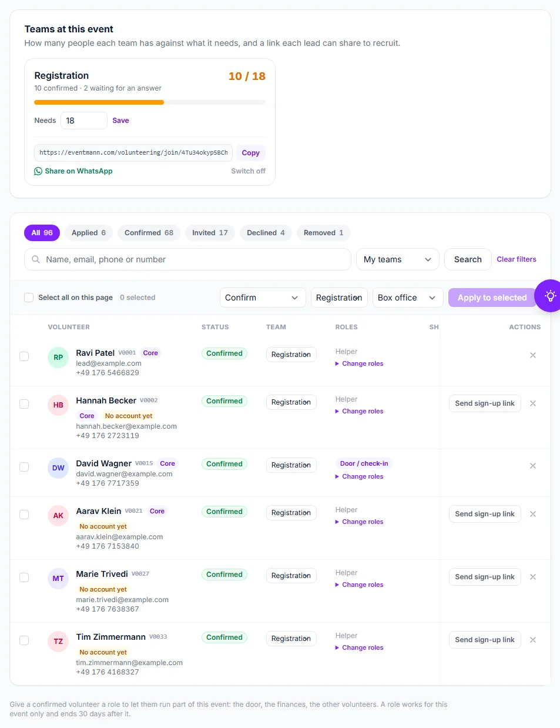Image resolution: width=560 pixels, height=728 pixels.
Task: Click the name, email, phone search box
Action: click(187, 259)
